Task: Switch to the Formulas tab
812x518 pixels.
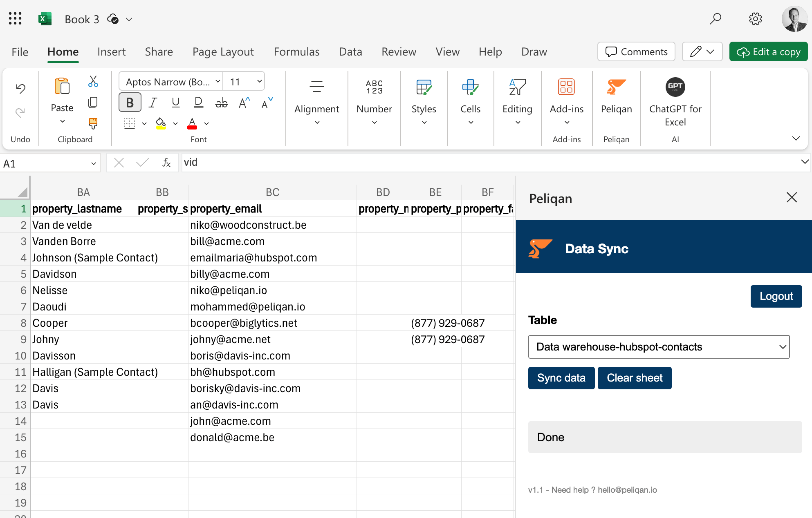Action: [x=296, y=52]
